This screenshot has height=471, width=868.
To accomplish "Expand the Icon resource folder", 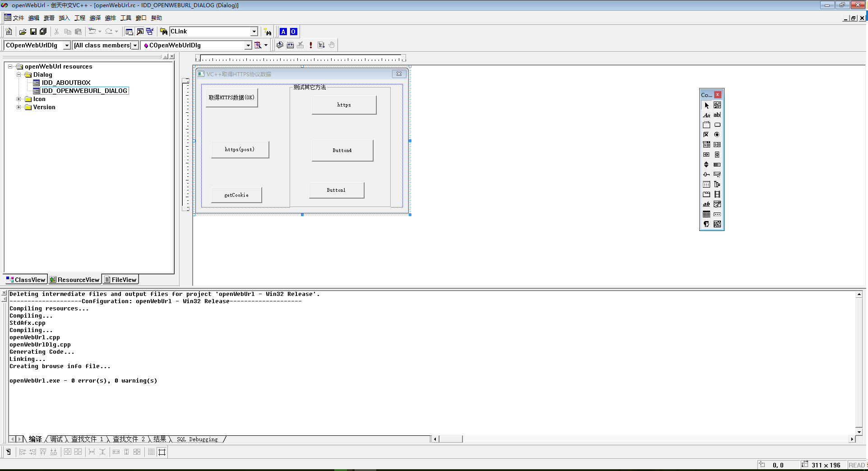I will 19,99.
